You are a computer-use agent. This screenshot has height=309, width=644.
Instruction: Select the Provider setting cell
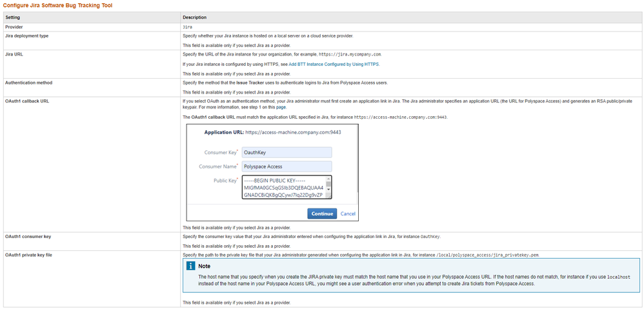tap(92, 26)
